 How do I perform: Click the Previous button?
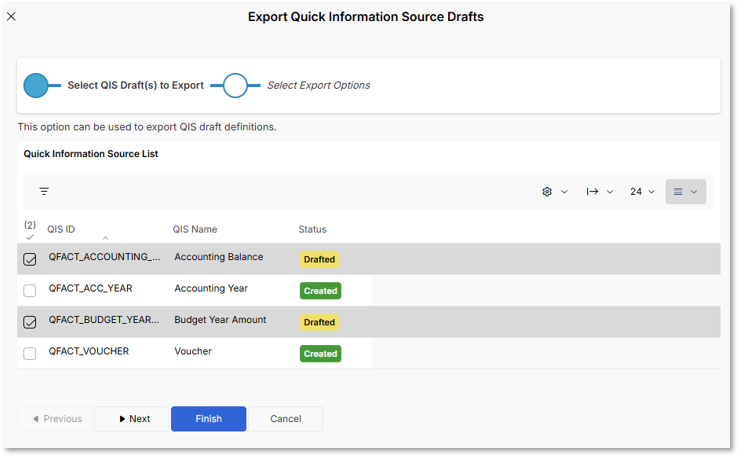coord(55,419)
